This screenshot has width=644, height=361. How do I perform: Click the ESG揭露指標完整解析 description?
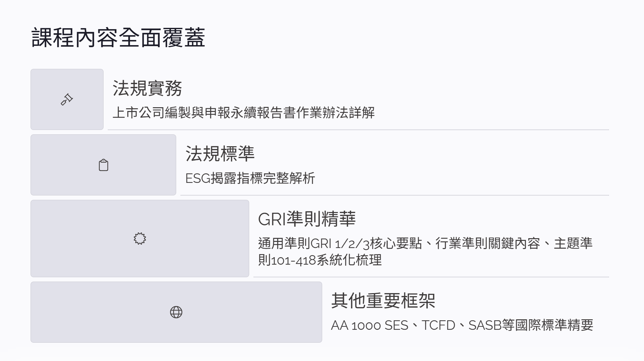click(250, 178)
